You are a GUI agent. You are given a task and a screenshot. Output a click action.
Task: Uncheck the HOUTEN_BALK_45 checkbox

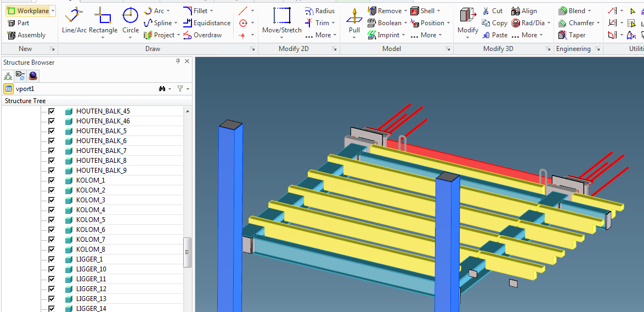click(52, 111)
